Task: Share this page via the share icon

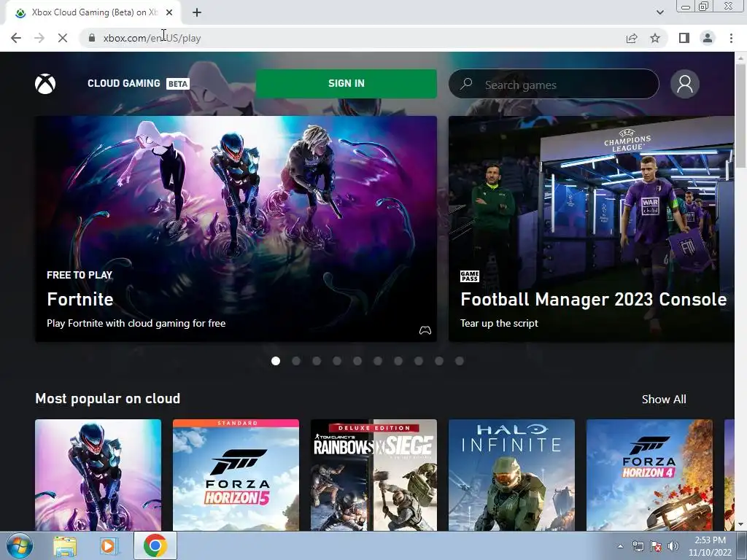Action: pyautogui.click(x=632, y=38)
